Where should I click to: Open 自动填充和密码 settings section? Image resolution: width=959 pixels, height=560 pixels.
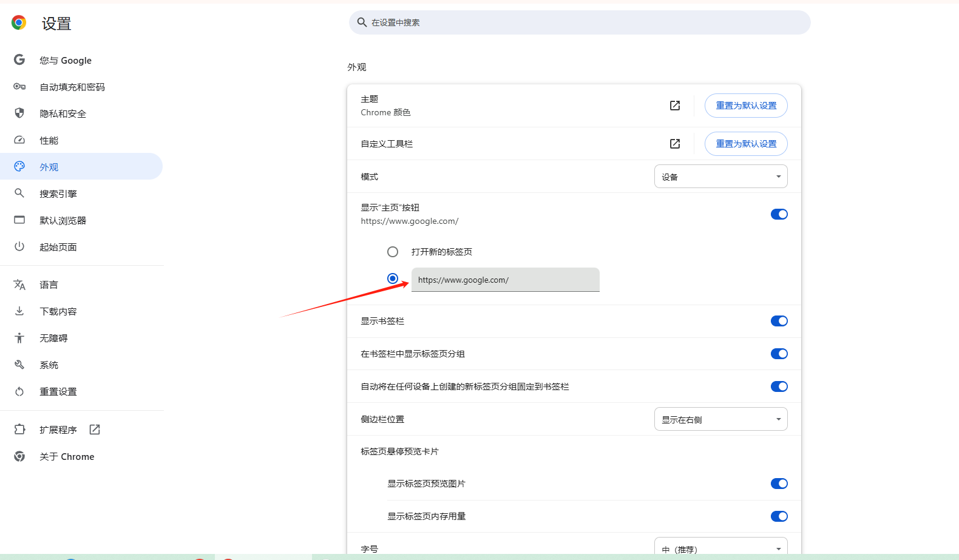[81, 87]
